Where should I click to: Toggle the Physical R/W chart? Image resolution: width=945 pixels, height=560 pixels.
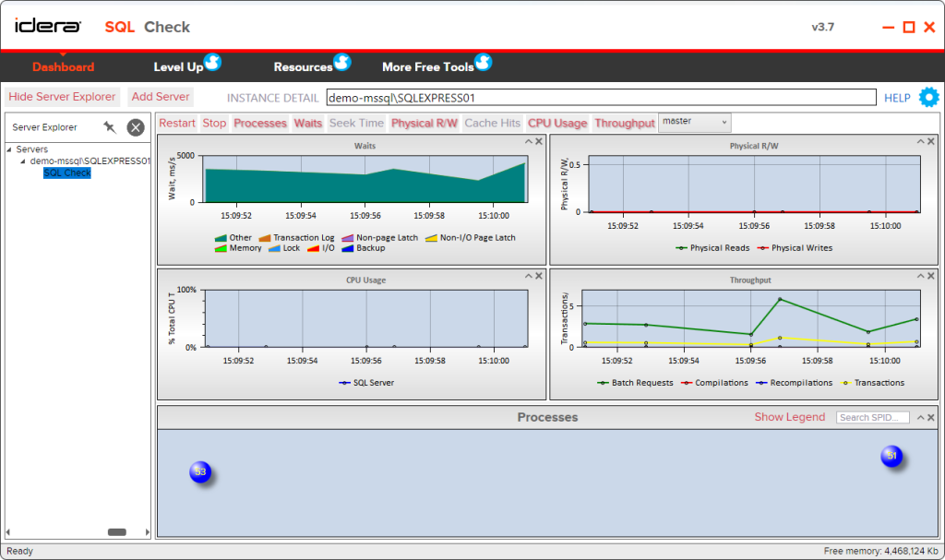425,123
